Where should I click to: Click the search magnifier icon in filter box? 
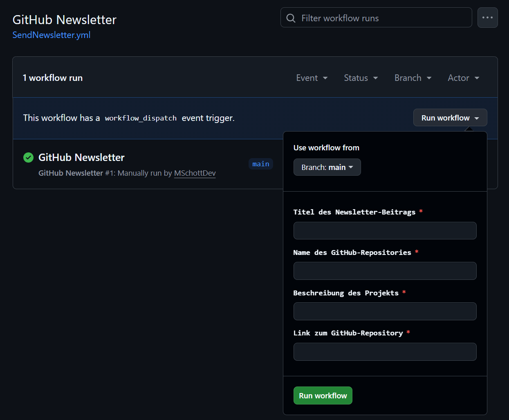click(291, 18)
